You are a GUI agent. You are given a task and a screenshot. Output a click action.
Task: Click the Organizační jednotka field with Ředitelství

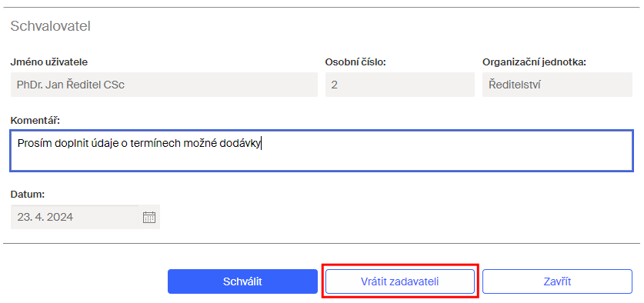[557, 85]
